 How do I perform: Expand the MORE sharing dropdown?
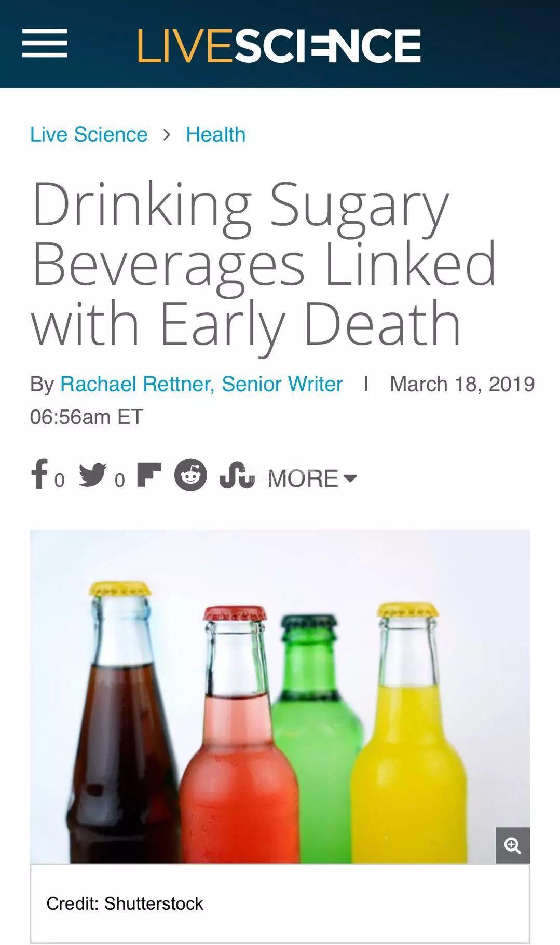pos(312,478)
